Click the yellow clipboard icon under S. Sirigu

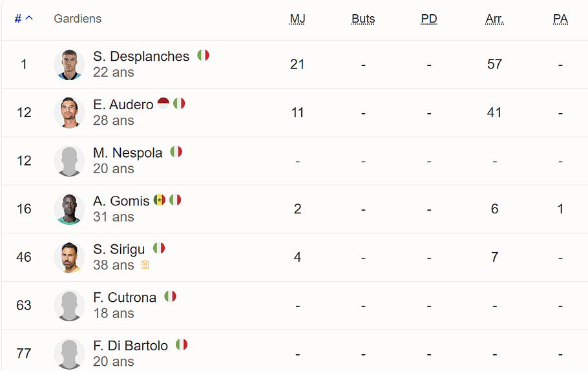(145, 265)
